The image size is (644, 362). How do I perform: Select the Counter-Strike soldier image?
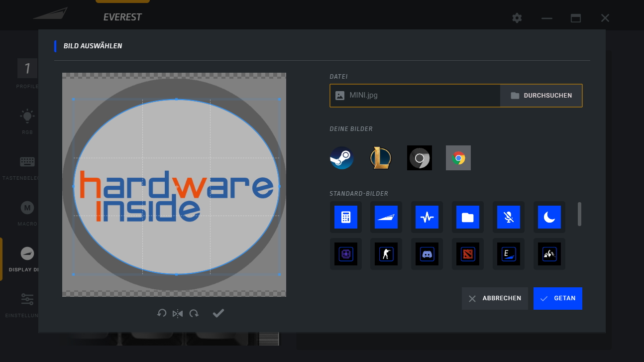[386, 254]
